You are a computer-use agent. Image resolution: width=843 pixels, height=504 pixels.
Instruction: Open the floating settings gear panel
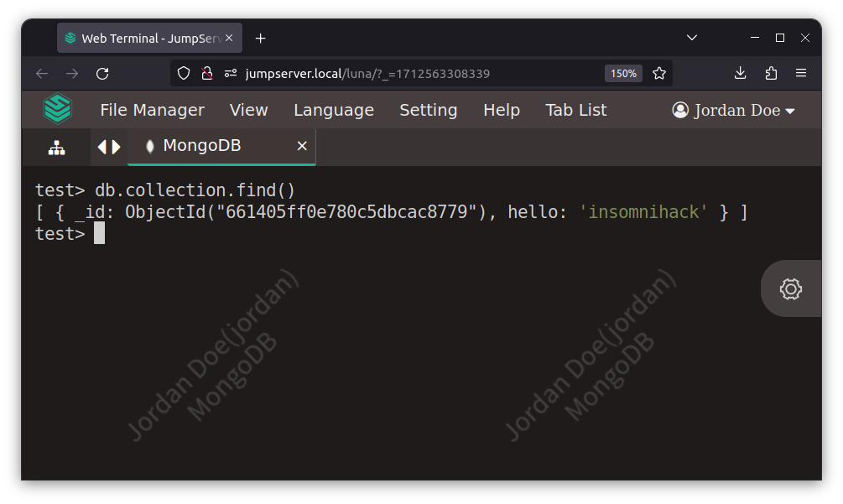pos(790,288)
